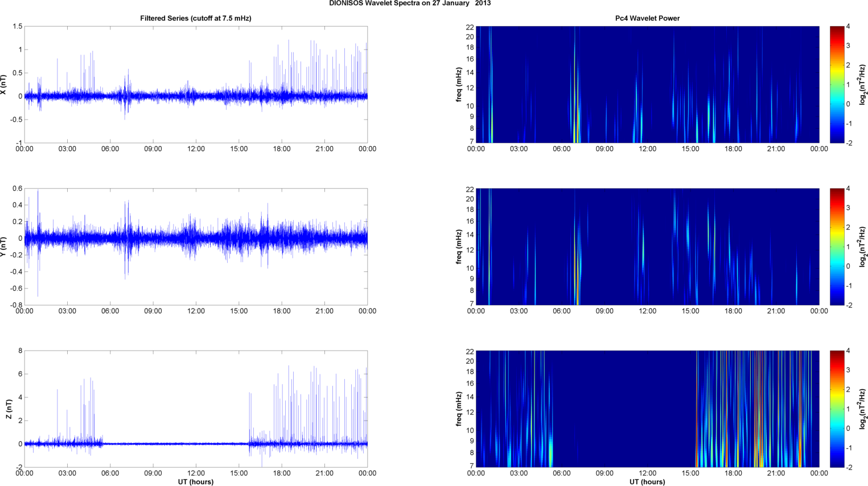Click the "Z (nT)" axis label

point(9,409)
